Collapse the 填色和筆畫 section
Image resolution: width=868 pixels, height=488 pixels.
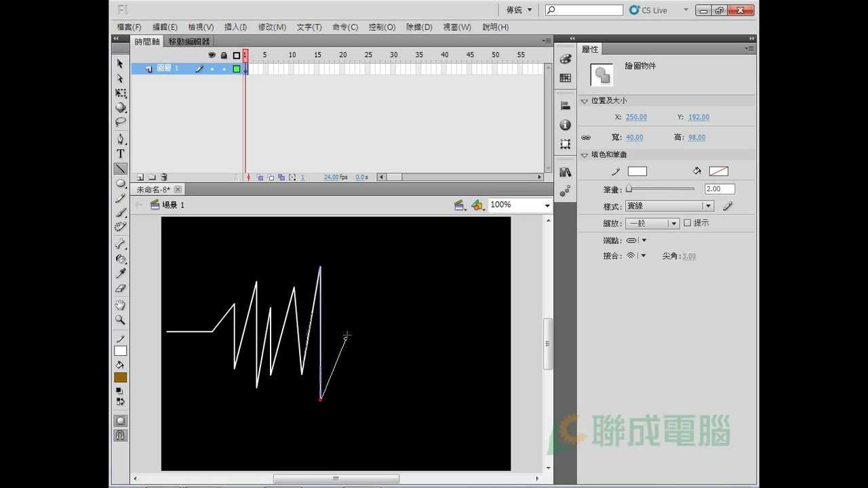[585, 155]
